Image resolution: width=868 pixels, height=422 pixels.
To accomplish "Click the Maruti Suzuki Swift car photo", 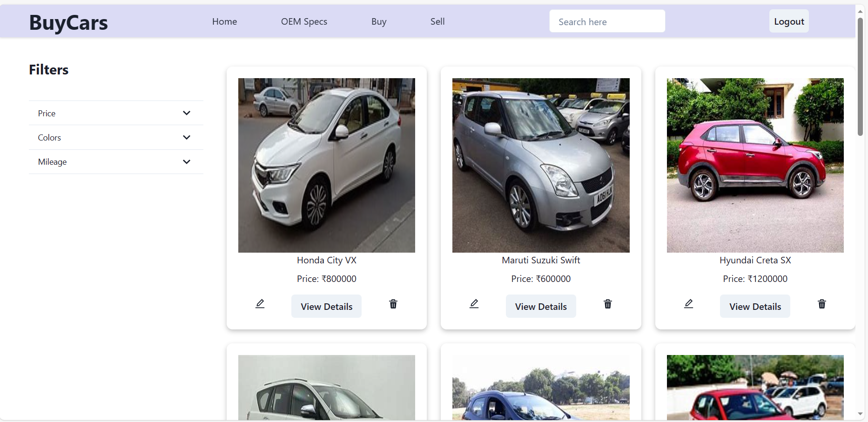I will [540, 165].
